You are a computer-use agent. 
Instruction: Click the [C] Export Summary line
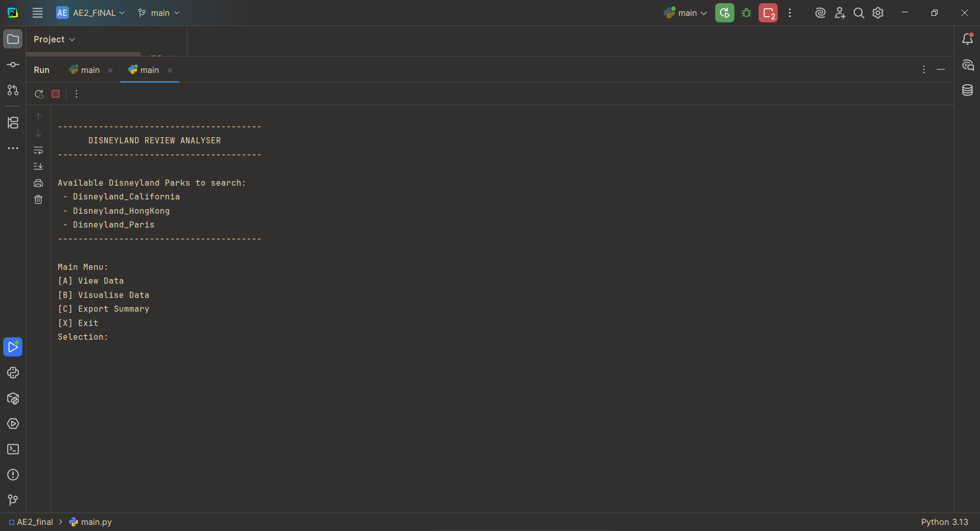(104, 309)
